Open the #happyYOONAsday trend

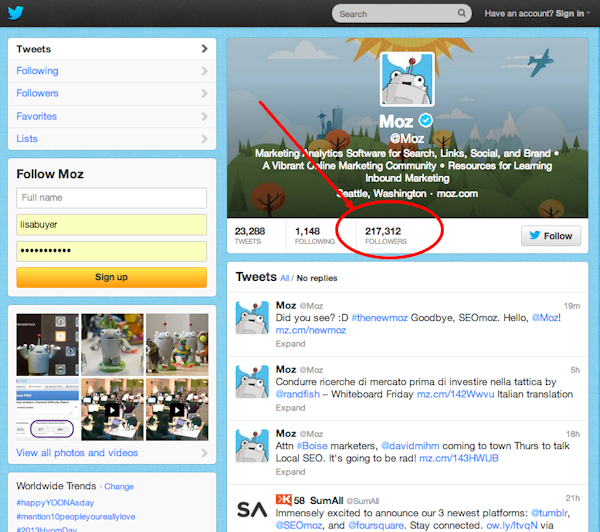[x=55, y=503]
